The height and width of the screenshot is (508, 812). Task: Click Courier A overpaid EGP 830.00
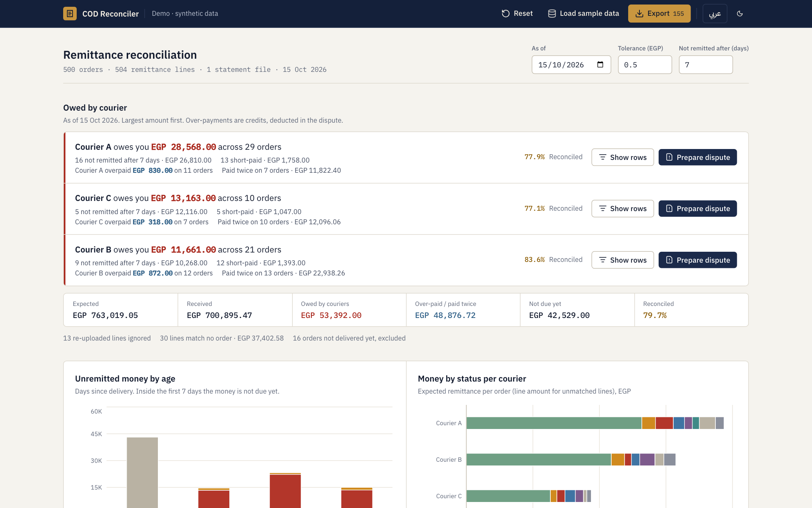[153, 170]
